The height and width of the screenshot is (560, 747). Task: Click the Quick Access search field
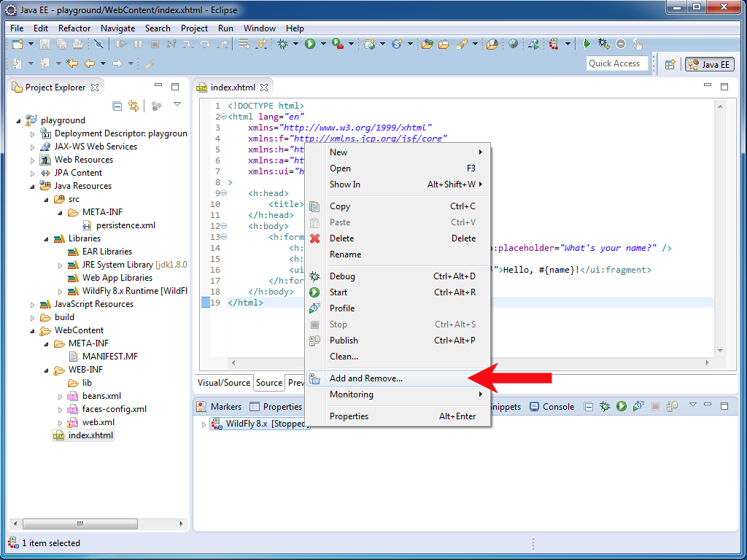[x=617, y=63]
